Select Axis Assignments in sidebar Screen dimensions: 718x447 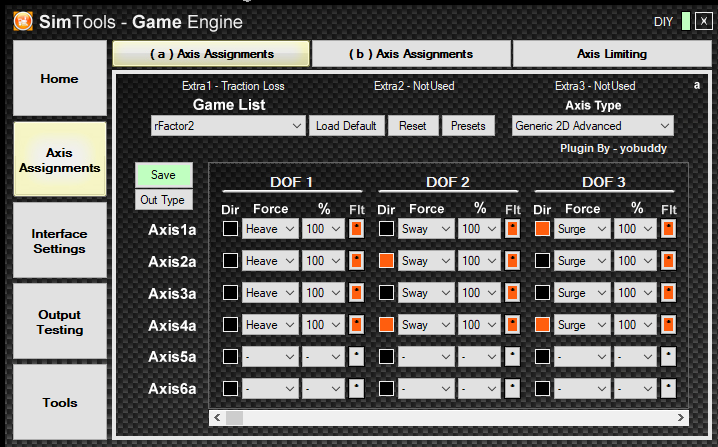(60, 160)
